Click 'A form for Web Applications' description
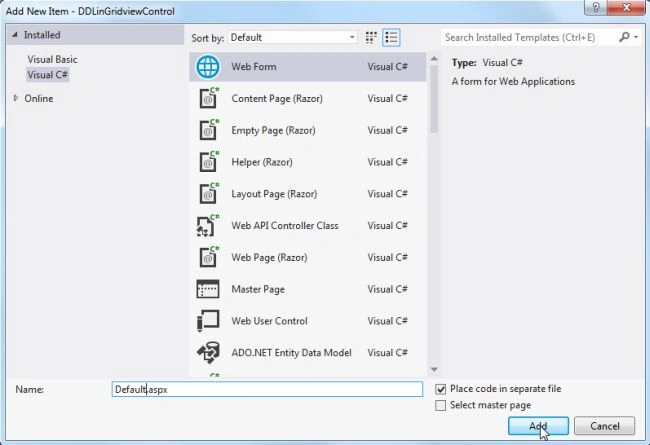The width and height of the screenshot is (650, 445). pos(513,81)
